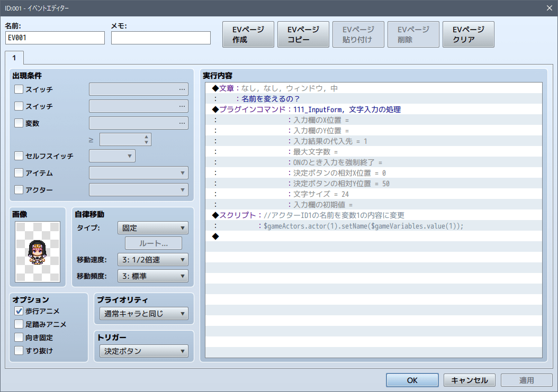Open the アクター selection dropdown
Screen dimensions: 558x392
[x=138, y=189]
